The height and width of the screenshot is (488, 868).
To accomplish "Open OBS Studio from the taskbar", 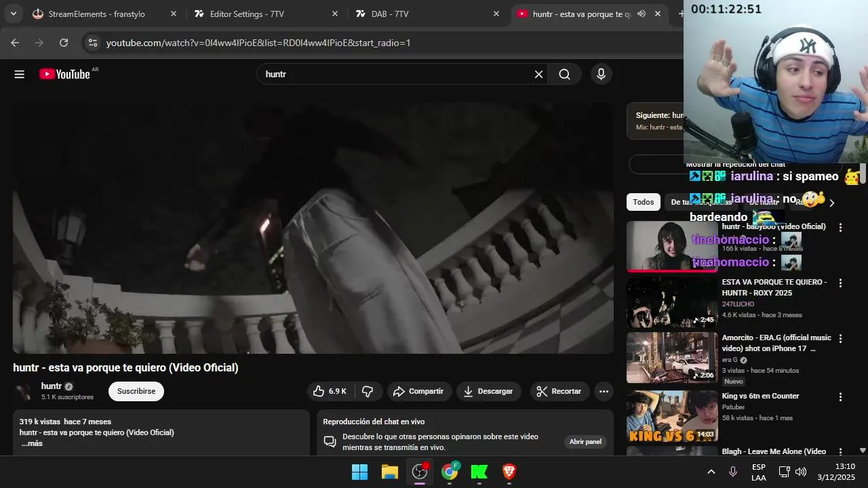I will point(420,472).
